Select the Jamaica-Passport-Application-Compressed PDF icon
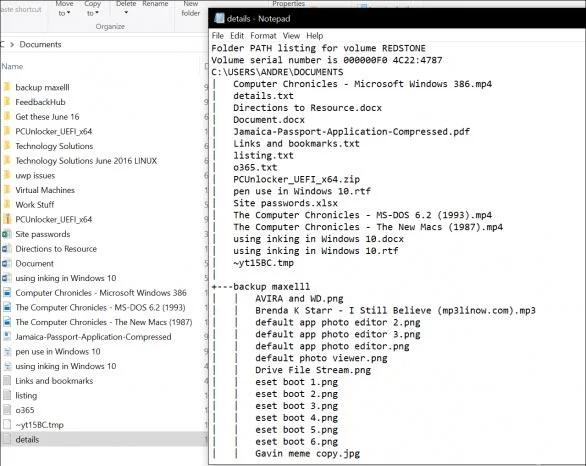The width and height of the screenshot is (586, 466). (7, 337)
